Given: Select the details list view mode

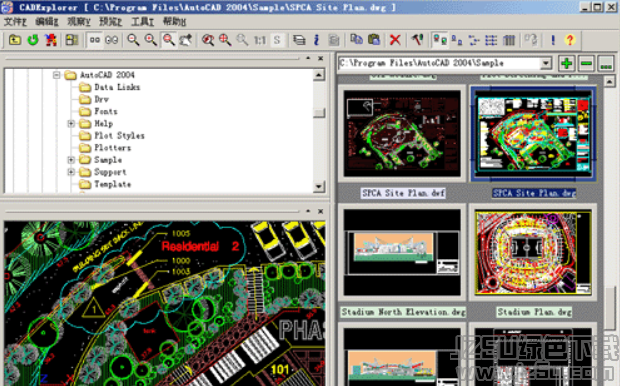Looking at the screenshot, I should click(x=491, y=40).
